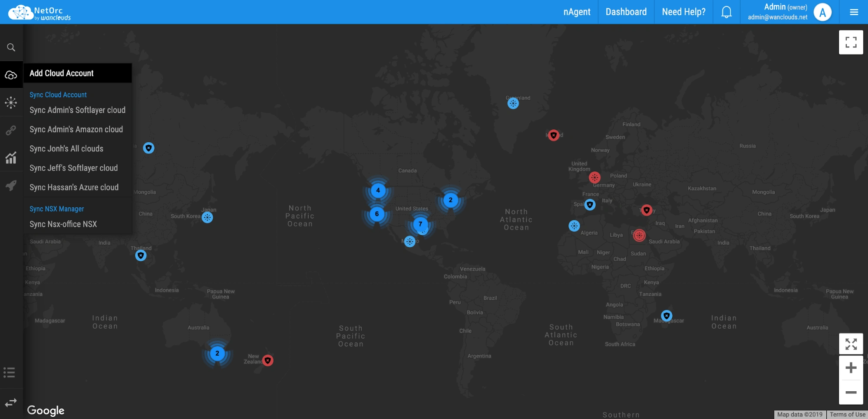
Task: Open the Australia cluster marker 2
Action: [x=218, y=354]
